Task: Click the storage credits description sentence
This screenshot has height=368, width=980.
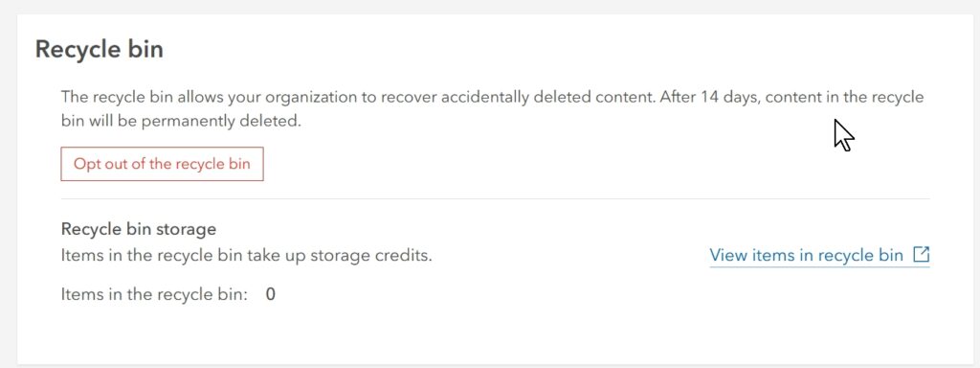Action: 247,256
